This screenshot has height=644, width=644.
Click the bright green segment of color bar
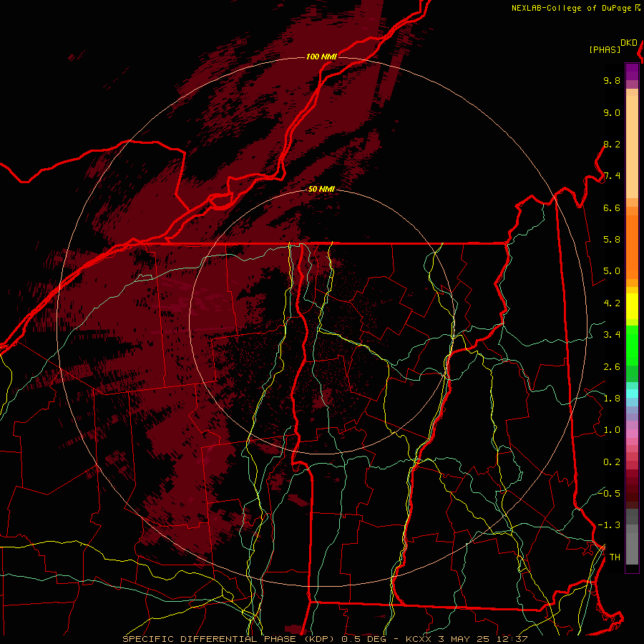(x=632, y=345)
